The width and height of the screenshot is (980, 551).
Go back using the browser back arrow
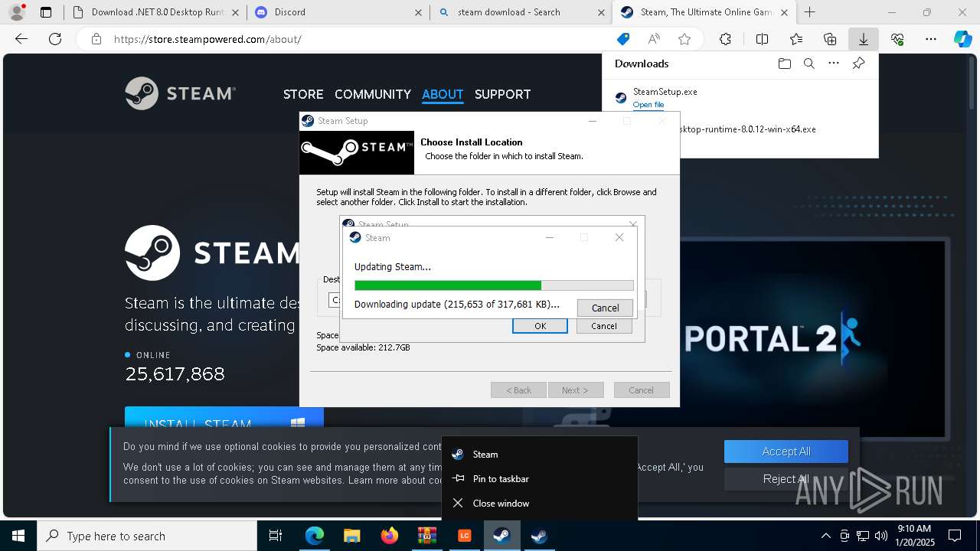[21, 39]
